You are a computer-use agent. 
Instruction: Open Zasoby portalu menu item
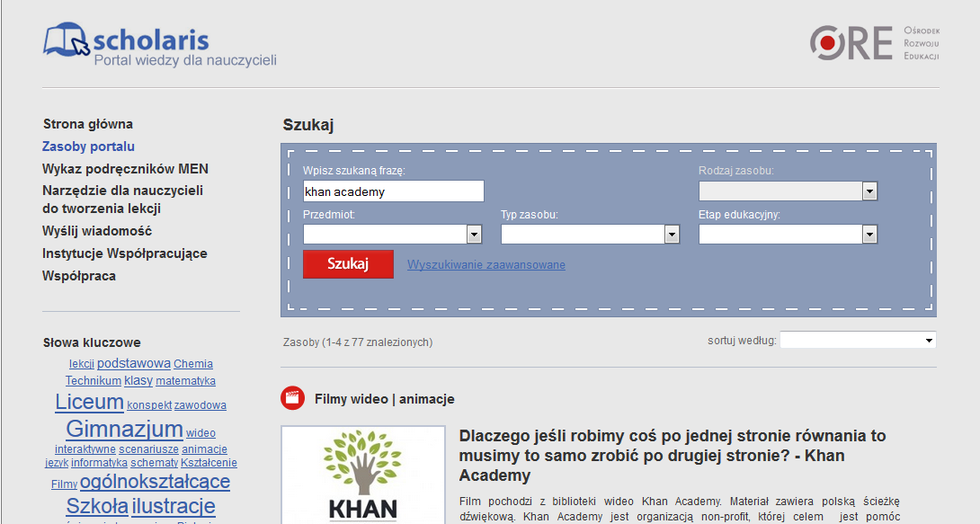pos(88,147)
